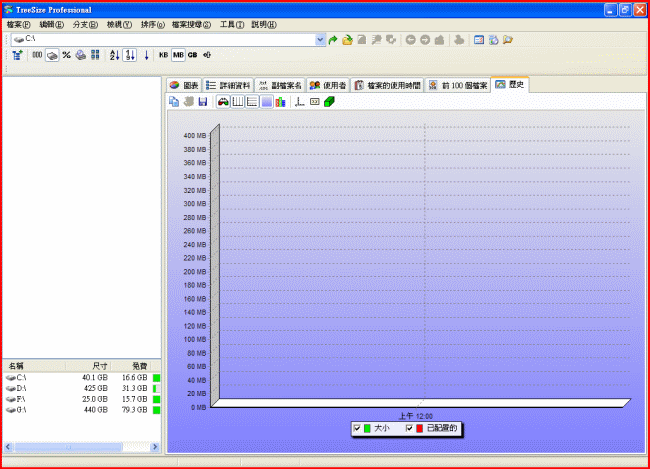Image resolution: width=650 pixels, height=469 pixels.
Task: Click the green 3D cube icon
Action: [329, 102]
